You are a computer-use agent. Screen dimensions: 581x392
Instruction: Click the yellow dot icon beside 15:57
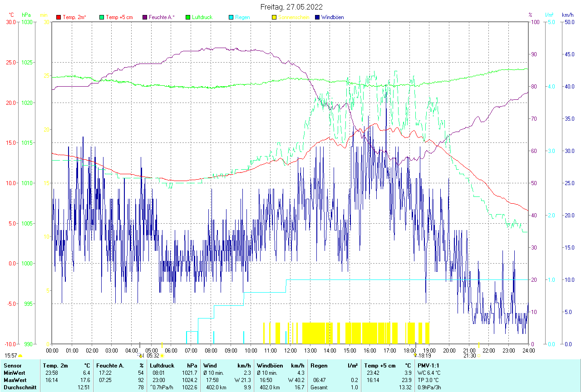click(20, 356)
